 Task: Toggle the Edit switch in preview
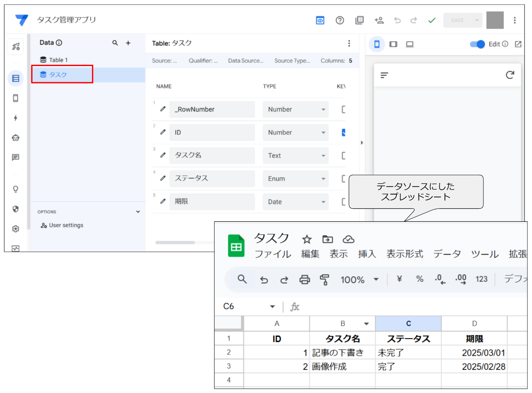[477, 44]
